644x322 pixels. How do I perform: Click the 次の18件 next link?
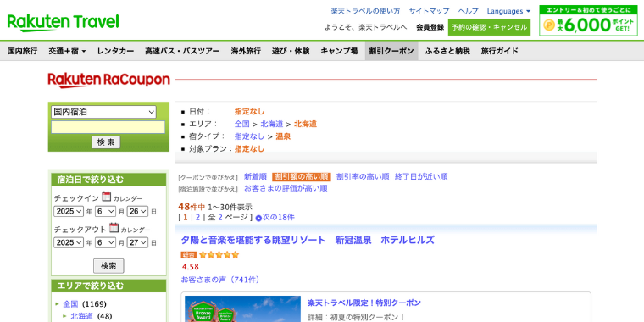278,217
